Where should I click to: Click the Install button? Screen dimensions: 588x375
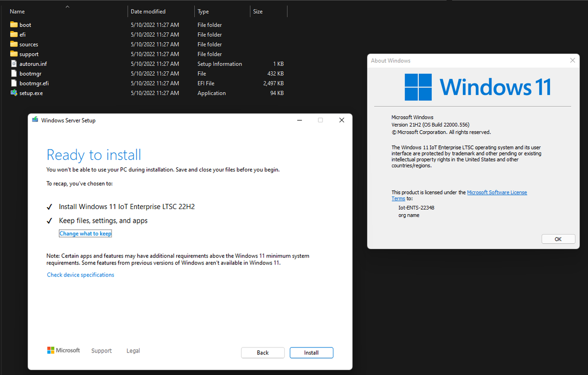click(x=311, y=353)
